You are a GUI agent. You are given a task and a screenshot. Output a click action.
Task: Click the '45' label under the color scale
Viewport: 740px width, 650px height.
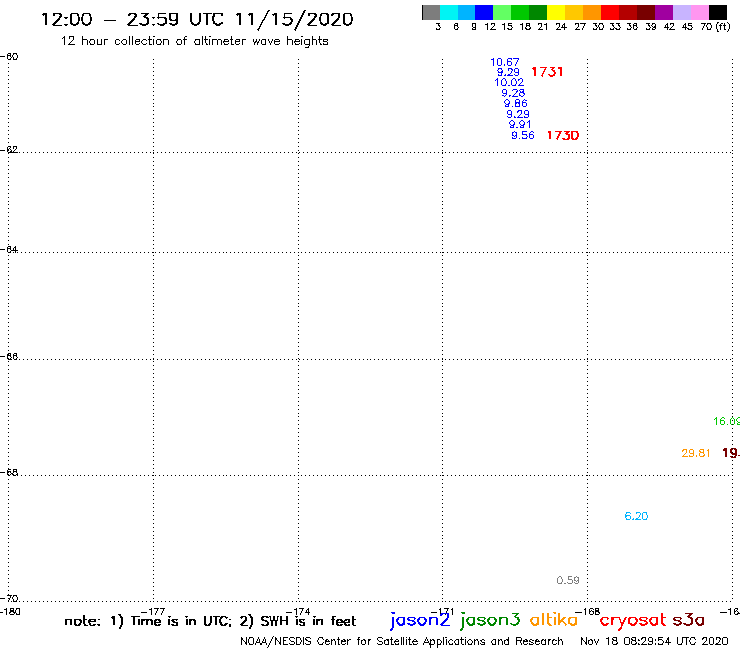coord(687,26)
